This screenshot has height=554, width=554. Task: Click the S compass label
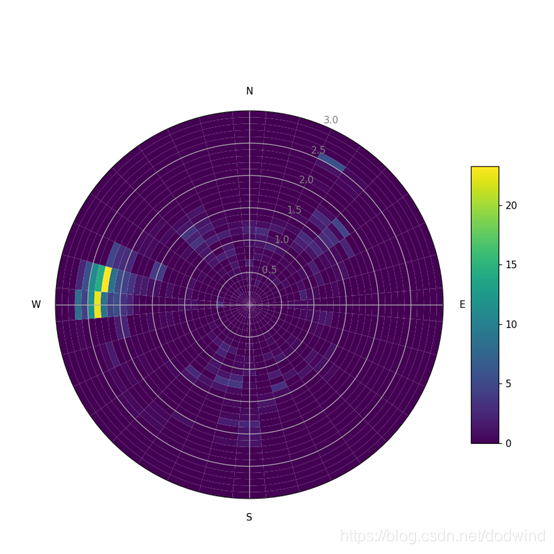point(249,517)
